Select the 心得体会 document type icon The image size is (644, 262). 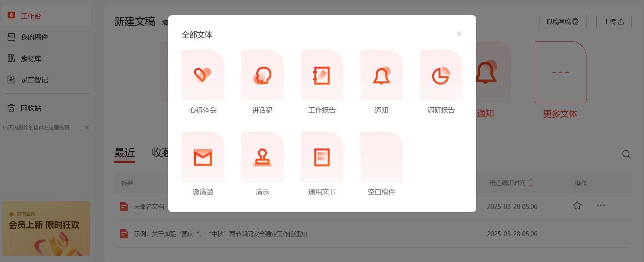[x=203, y=76]
